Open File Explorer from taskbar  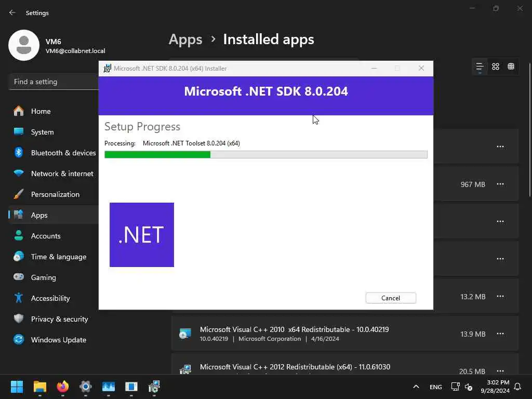[39, 387]
